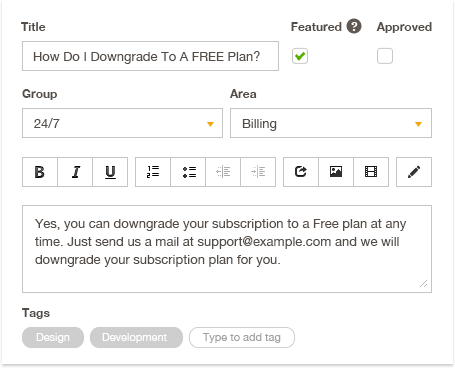Image resolution: width=455 pixels, height=368 pixels.
Task: Open the Featured help question mark
Action: 354,26
